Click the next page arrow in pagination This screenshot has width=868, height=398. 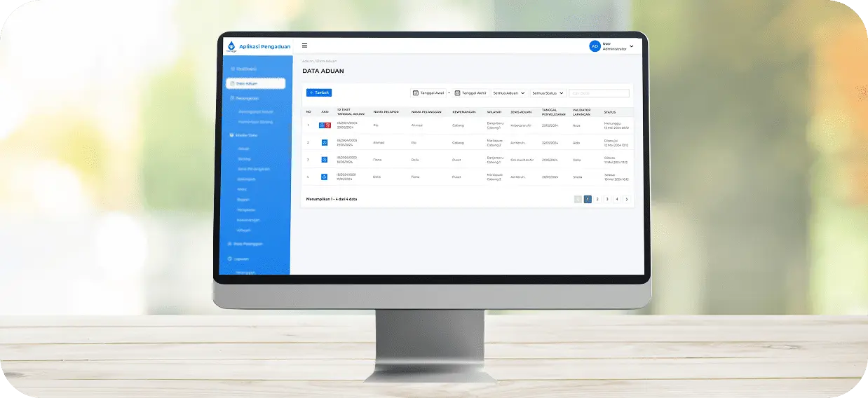pyautogui.click(x=626, y=199)
